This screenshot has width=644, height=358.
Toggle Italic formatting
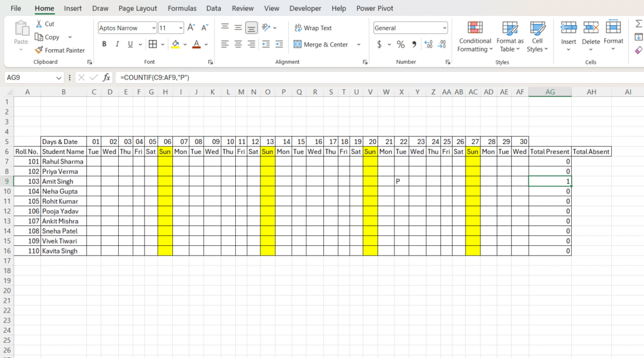point(117,44)
